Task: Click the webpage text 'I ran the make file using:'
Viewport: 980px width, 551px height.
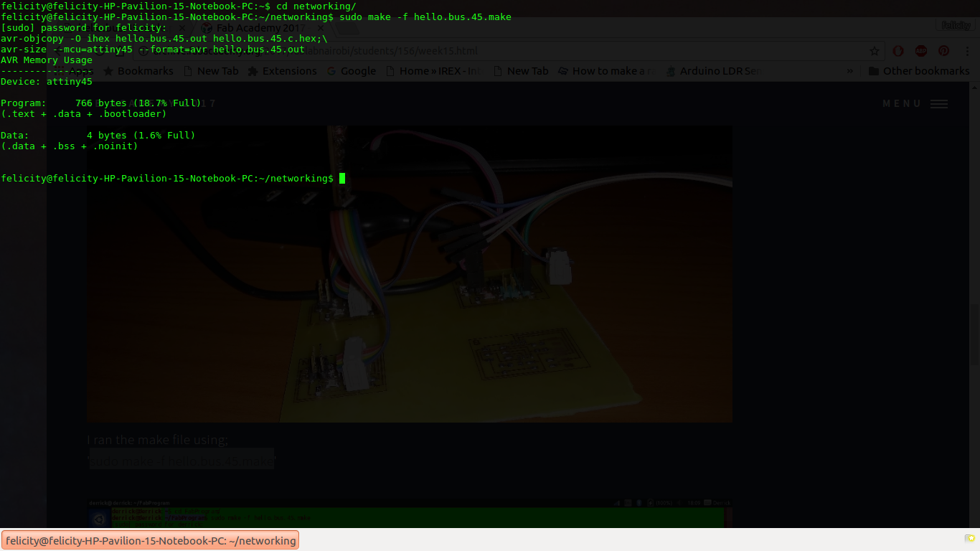Action: pyautogui.click(x=158, y=440)
